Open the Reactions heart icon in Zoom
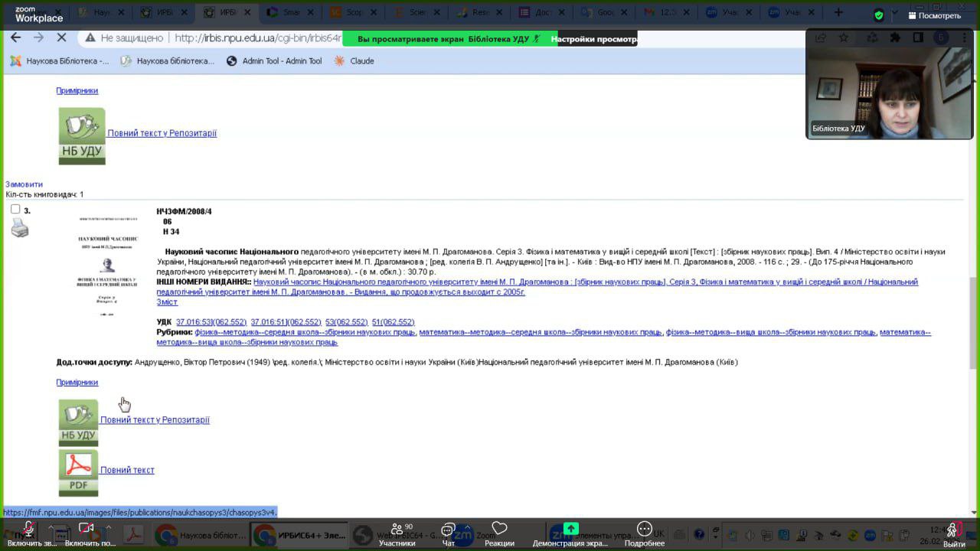980x551 pixels. [499, 529]
